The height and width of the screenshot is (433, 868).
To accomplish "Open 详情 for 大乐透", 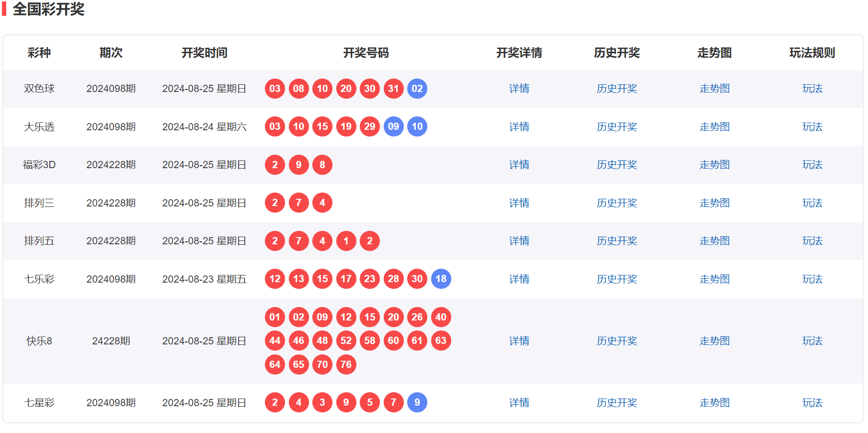I will click(x=519, y=127).
